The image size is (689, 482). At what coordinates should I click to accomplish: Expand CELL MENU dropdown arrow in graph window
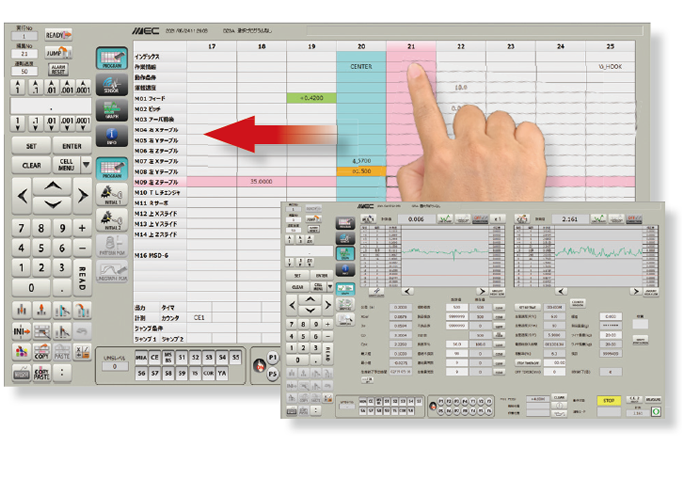330,287
